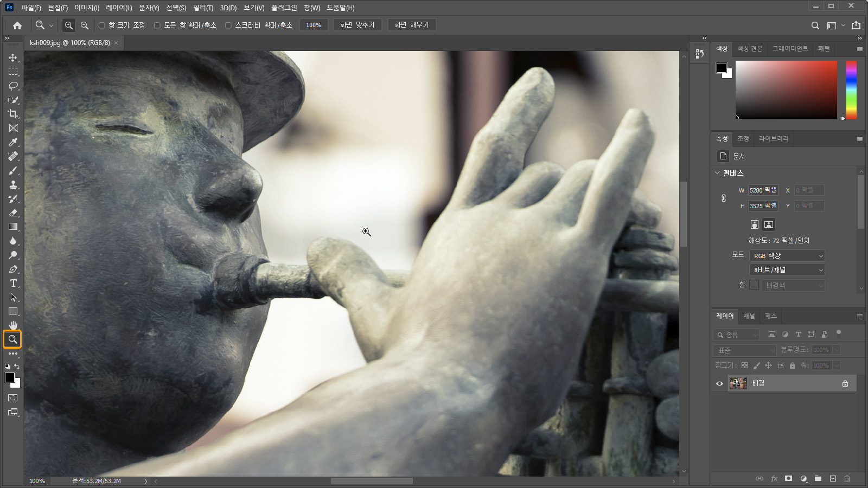Select the Rectangle shape tool

[13, 311]
